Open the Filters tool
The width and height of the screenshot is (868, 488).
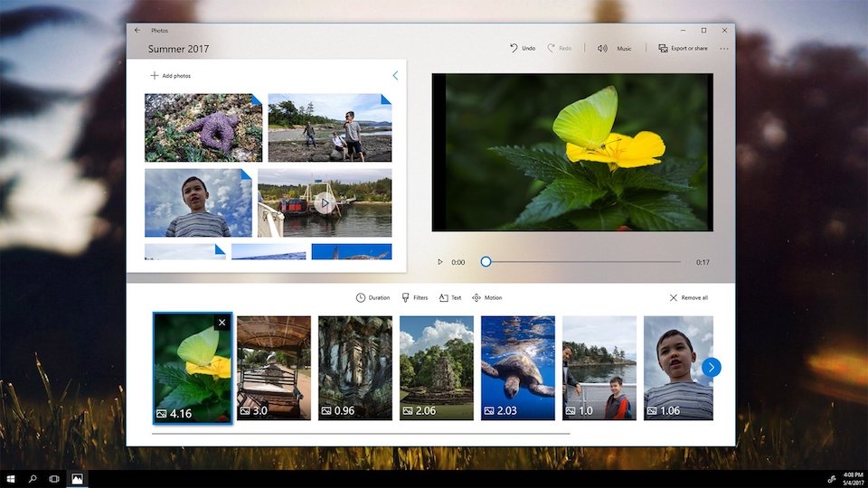click(414, 297)
